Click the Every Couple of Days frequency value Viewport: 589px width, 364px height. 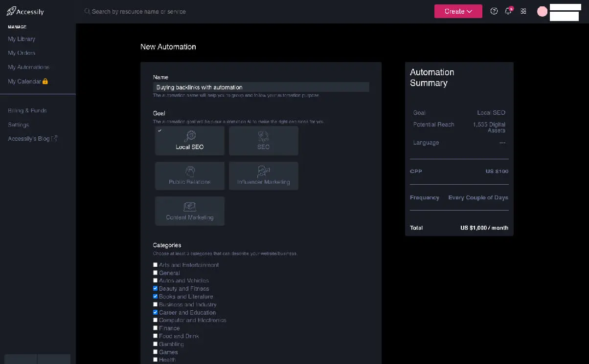point(478,197)
